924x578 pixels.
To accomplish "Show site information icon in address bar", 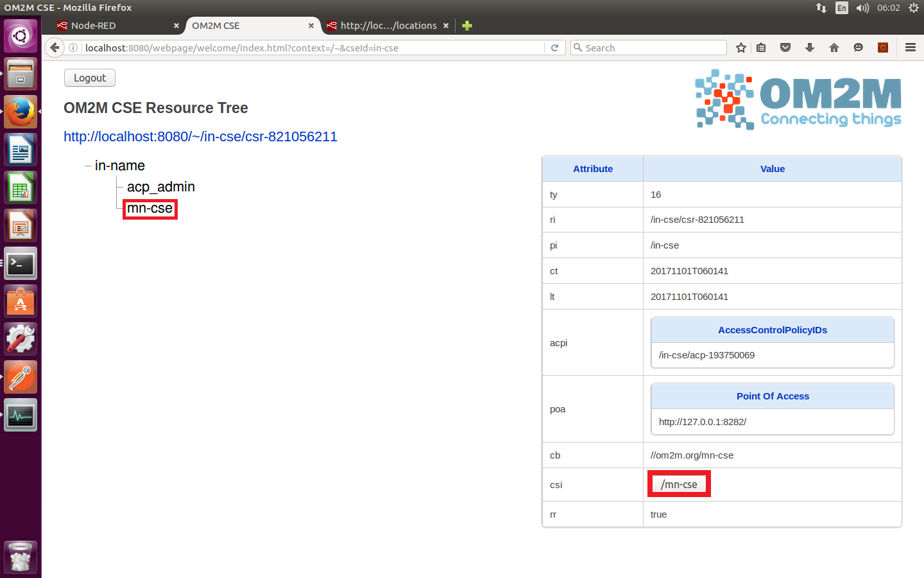I will [x=73, y=48].
